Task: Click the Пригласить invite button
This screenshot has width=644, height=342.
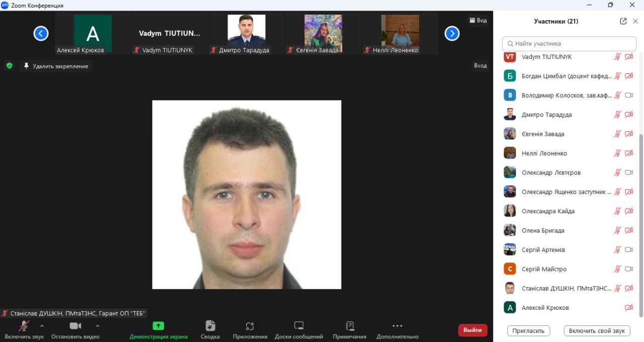Action: click(x=528, y=331)
